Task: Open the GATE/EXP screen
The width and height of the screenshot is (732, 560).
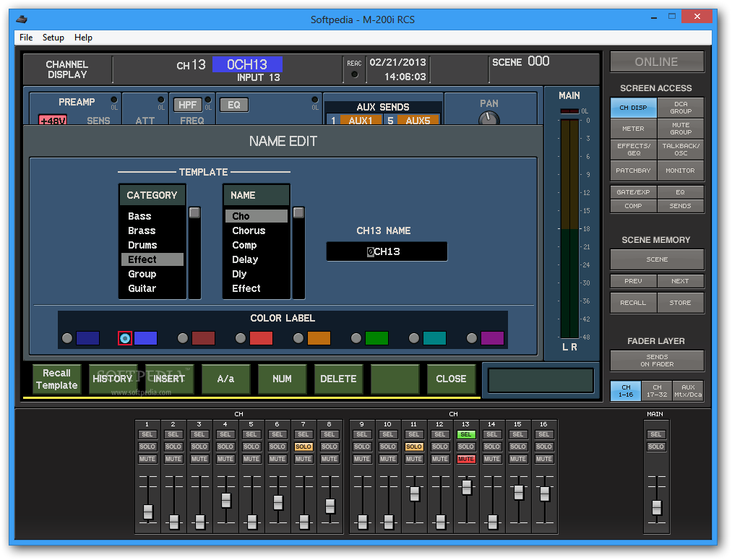Action: coord(633,192)
